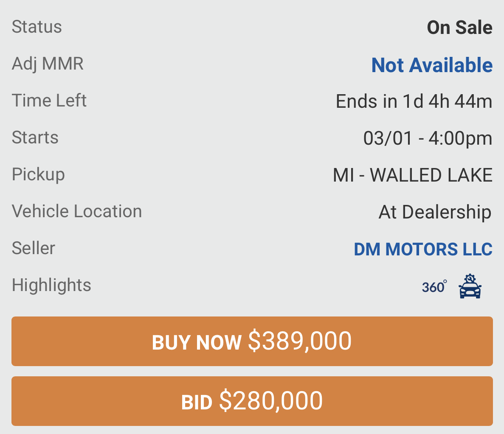Click the Time Left row label
504x434 pixels.
pyautogui.click(x=49, y=101)
